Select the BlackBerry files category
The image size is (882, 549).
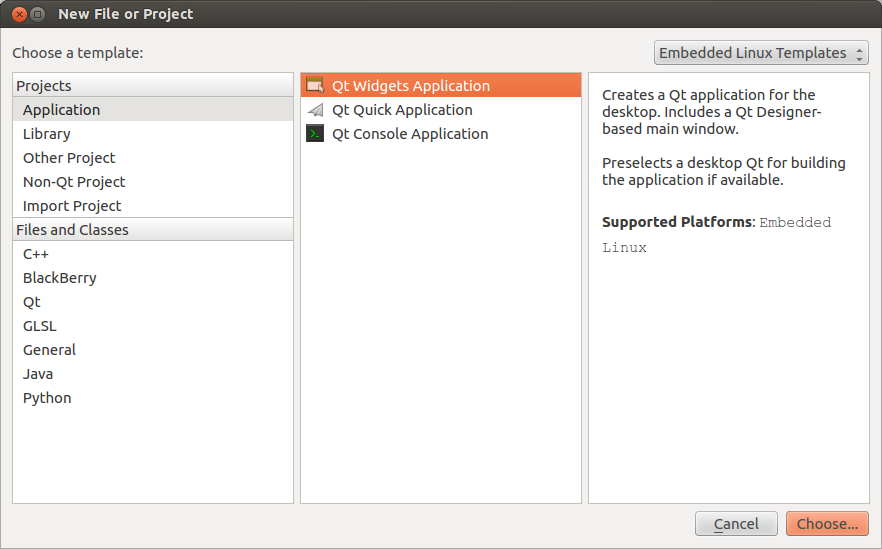click(x=153, y=278)
